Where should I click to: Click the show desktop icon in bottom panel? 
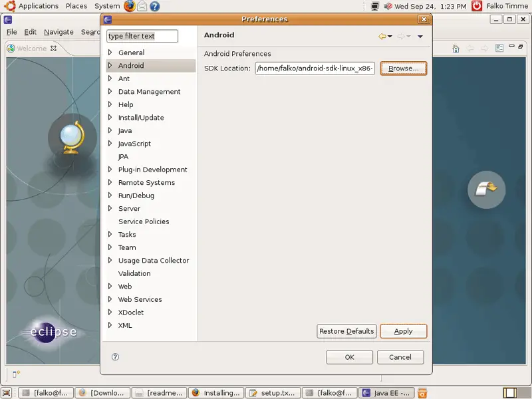(7, 393)
